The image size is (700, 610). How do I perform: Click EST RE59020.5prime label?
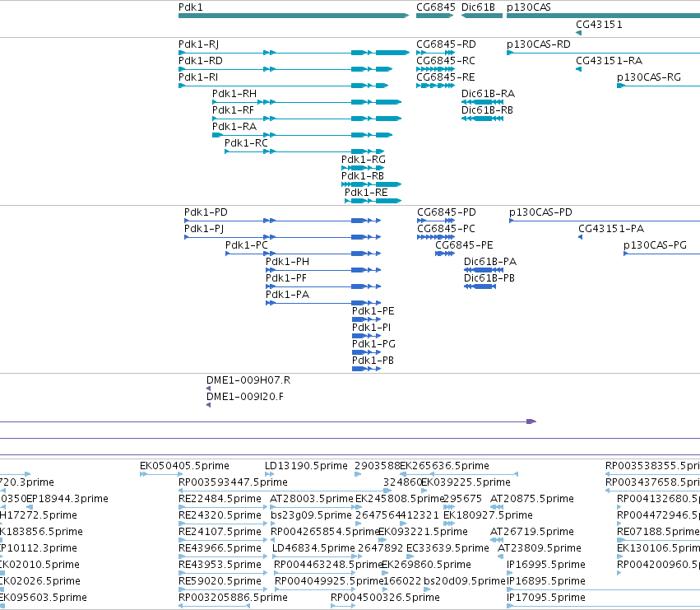pyautogui.click(x=220, y=581)
